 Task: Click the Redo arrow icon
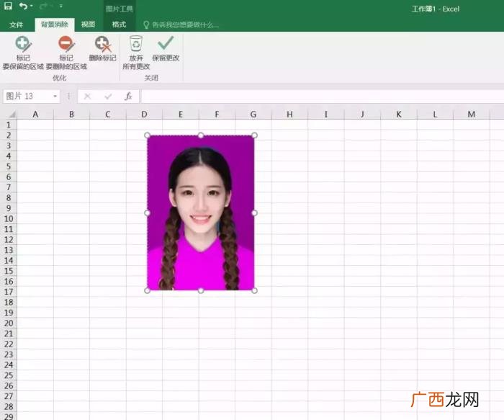(x=43, y=6)
